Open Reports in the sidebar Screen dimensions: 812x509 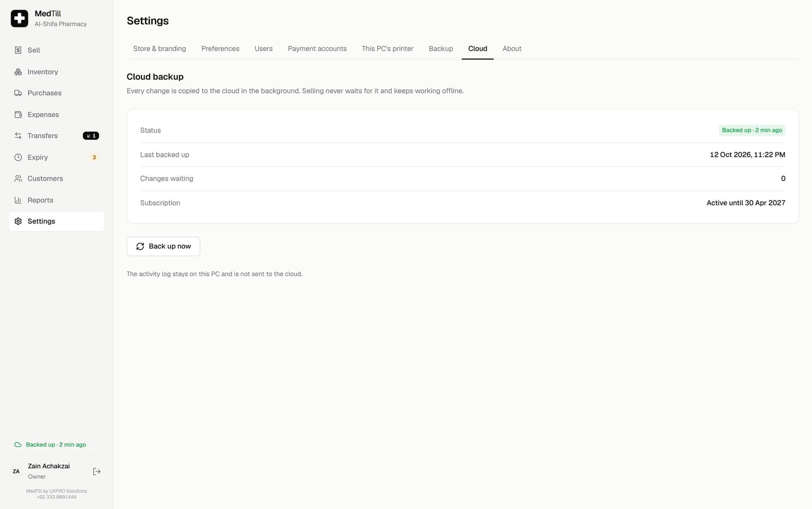56,200
